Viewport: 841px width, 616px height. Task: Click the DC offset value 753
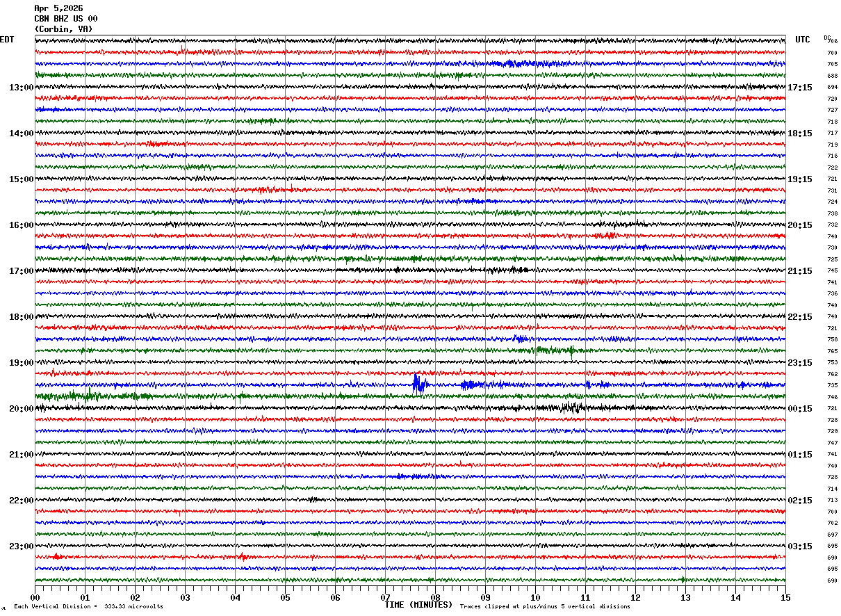coord(832,363)
